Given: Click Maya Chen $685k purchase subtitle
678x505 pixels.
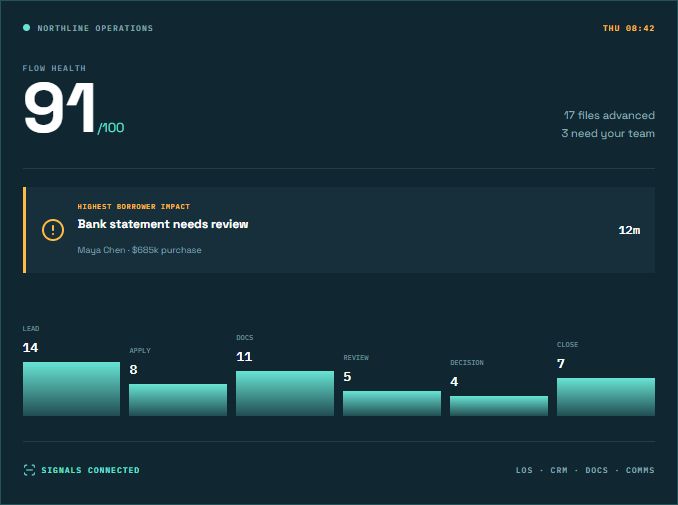Looking at the screenshot, I should (x=139, y=250).
